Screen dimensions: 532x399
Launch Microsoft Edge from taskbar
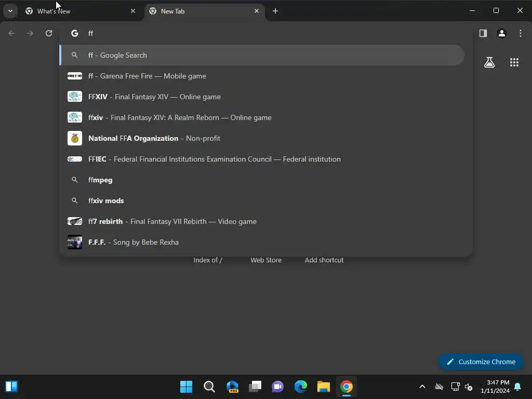coord(301,387)
